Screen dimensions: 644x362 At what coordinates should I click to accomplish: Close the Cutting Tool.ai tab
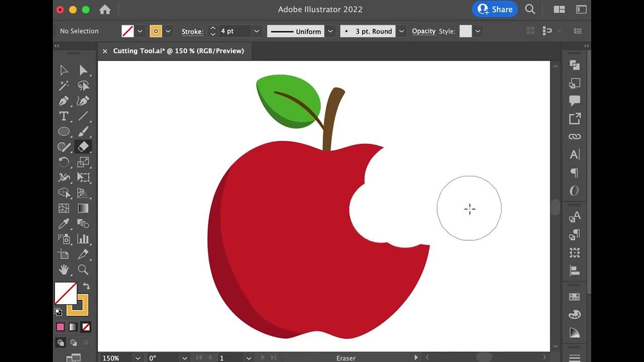pyautogui.click(x=105, y=51)
